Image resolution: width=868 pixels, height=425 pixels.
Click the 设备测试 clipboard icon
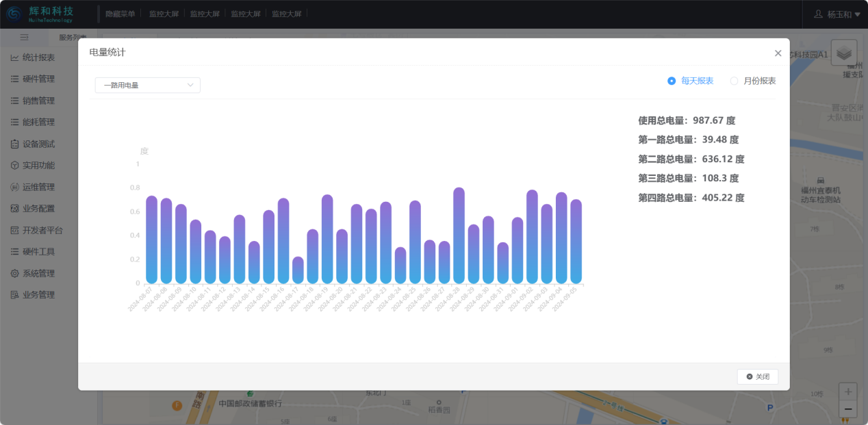click(x=14, y=144)
